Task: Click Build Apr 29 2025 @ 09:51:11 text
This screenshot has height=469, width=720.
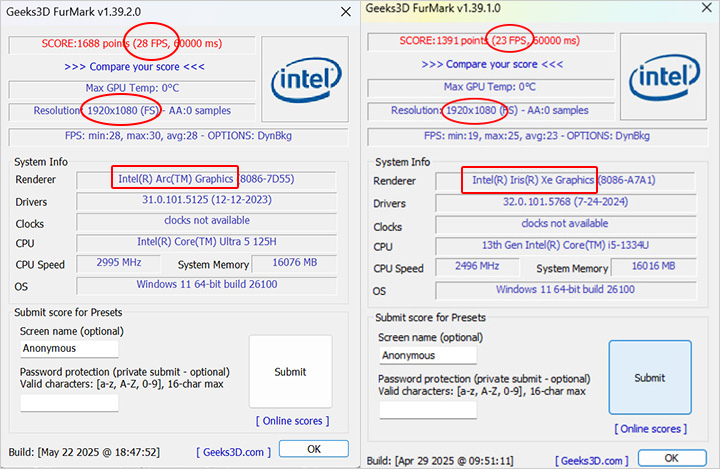Action: pyautogui.click(x=440, y=461)
